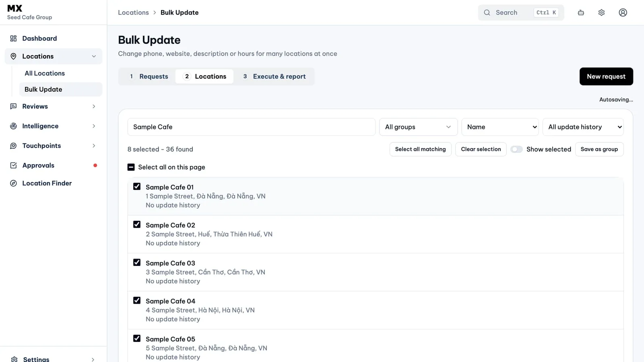This screenshot has height=362, width=644.
Task: Click the red Approvals notification dot
Action: [95, 165]
